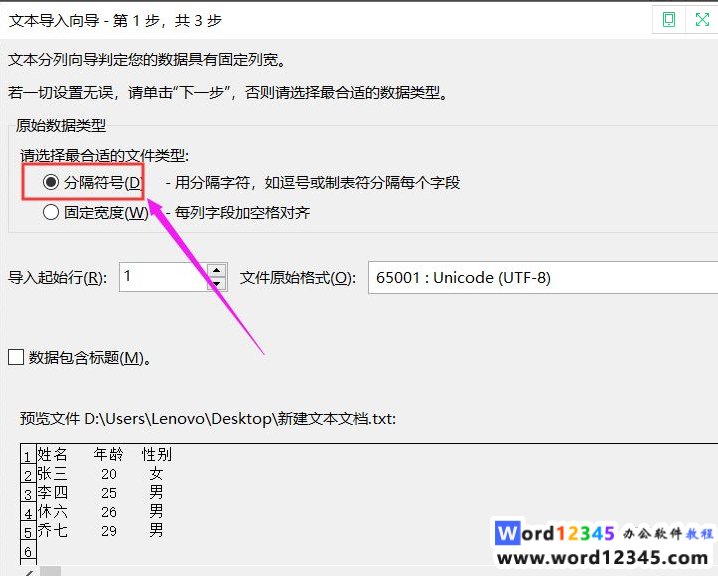Click empty row number 6 in preview
718x576 pixels.
pyautogui.click(x=27, y=551)
